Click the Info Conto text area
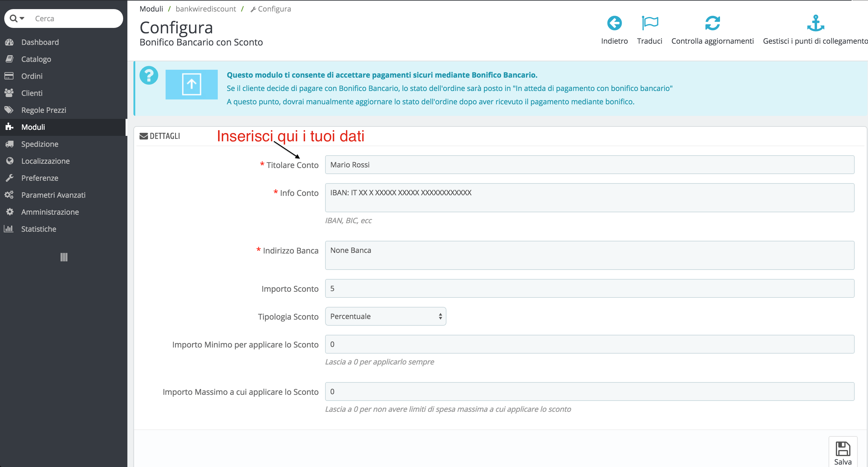This screenshot has height=467, width=868. click(589, 197)
